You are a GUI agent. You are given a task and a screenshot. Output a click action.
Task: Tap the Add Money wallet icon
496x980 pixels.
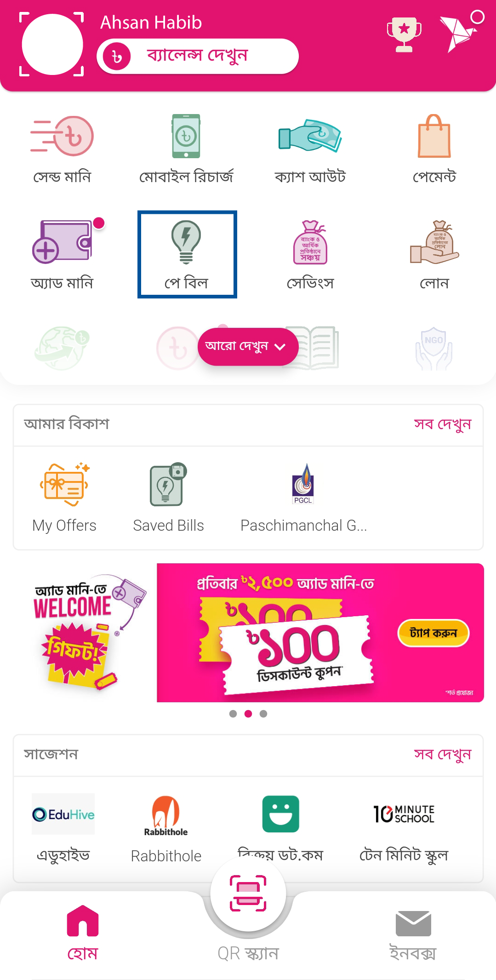coord(62,241)
